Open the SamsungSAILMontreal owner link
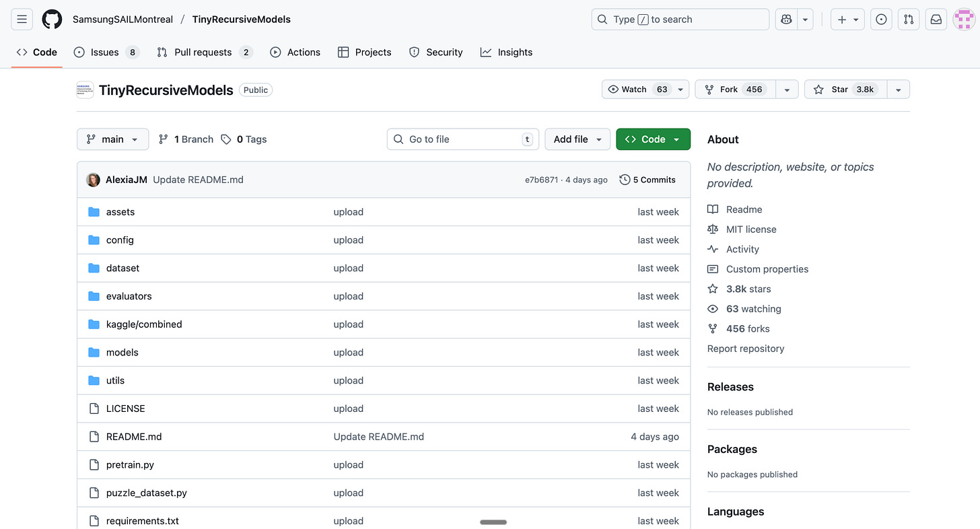 [x=123, y=20]
